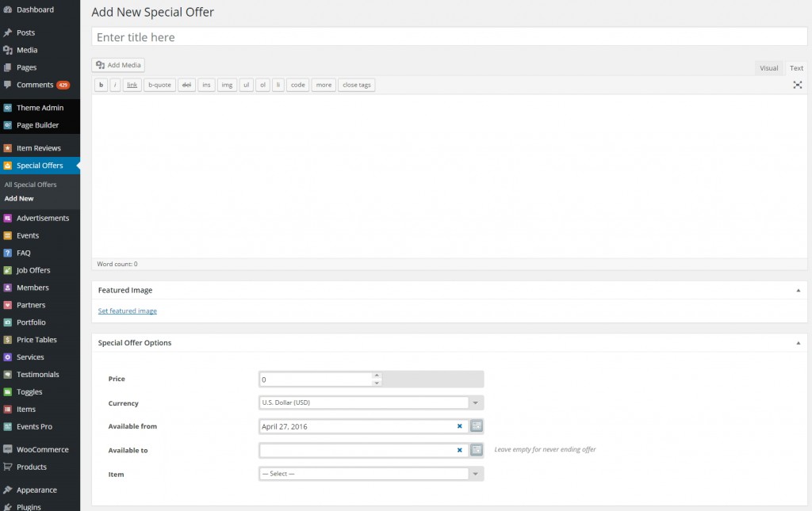The image size is (812, 511).
Task: Click the del quicktag button
Action: pyautogui.click(x=186, y=85)
